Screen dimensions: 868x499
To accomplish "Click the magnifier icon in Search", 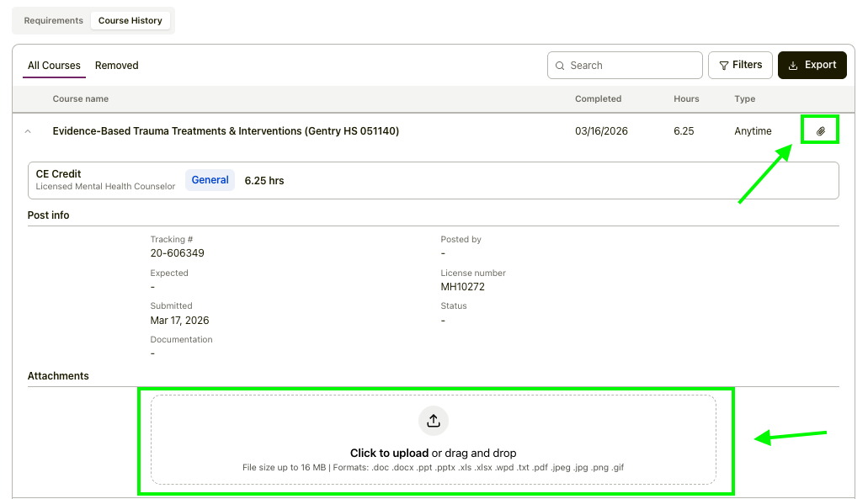I will (x=560, y=66).
